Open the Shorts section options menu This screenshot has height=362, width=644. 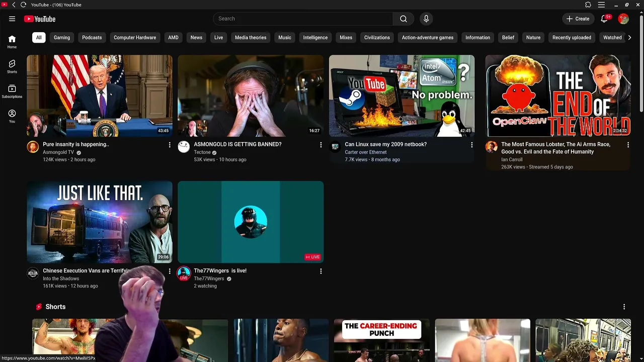[x=624, y=307]
